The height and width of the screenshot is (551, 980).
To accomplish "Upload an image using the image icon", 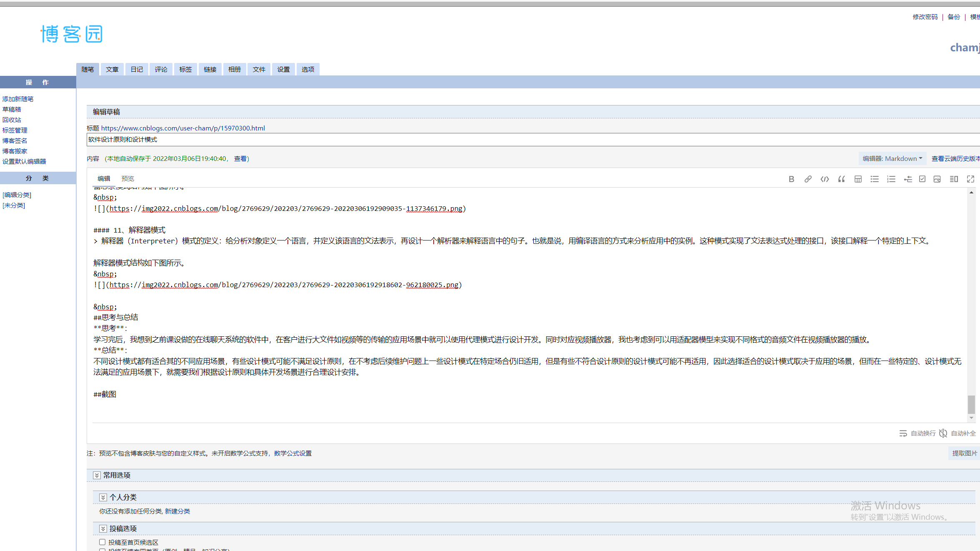I will coord(937,179).
